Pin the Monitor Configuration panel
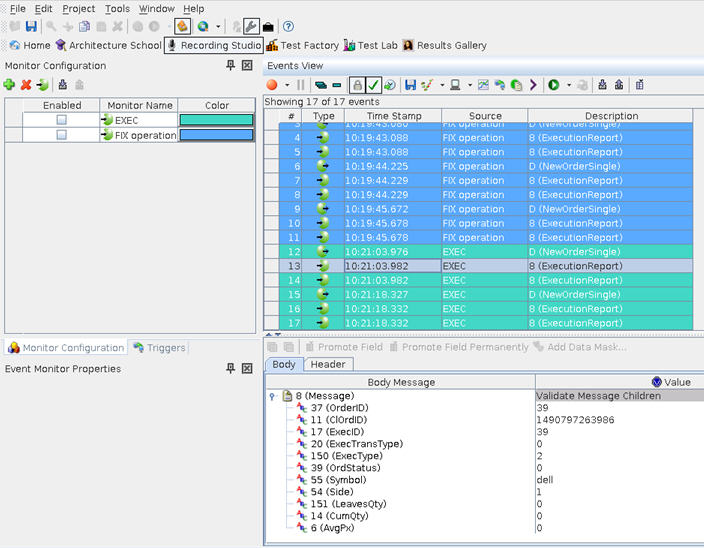Viewport: 704px width, 548px height. click(230, 65)
